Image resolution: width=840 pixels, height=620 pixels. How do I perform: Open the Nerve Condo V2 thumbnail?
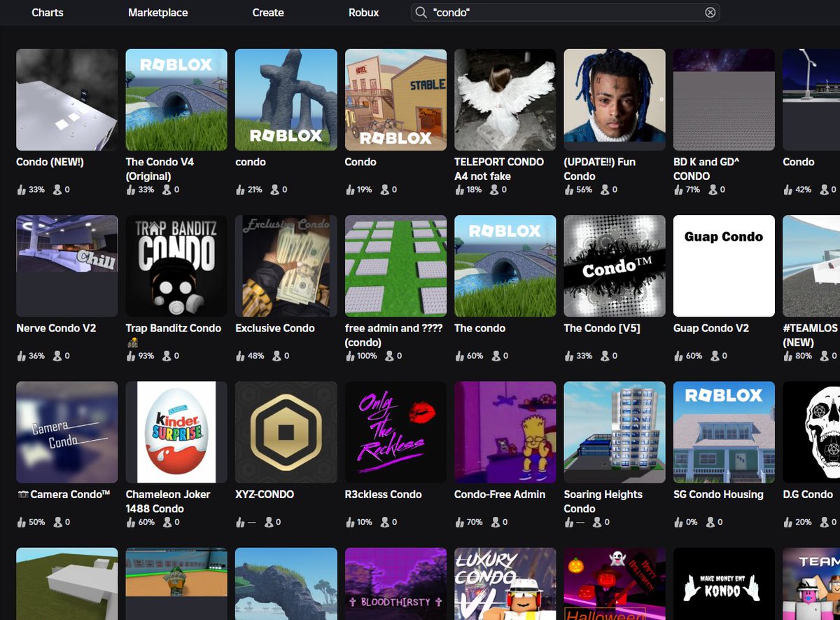click(x=67, y=266)
